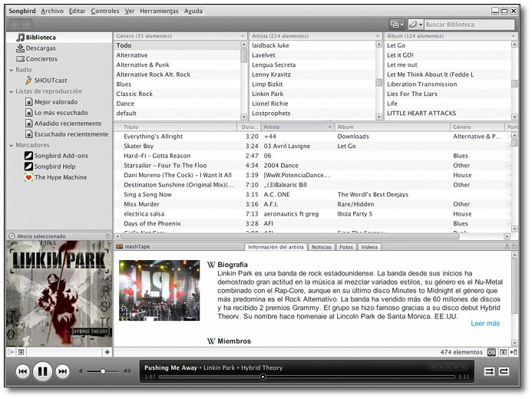The width and height of the screenshot is (532, 399).
Task: Sort Álbum filter pane by header
Action: tap(451, 36)
